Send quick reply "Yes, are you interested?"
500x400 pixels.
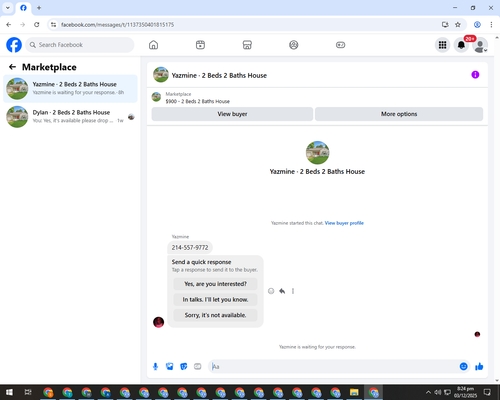215,284
